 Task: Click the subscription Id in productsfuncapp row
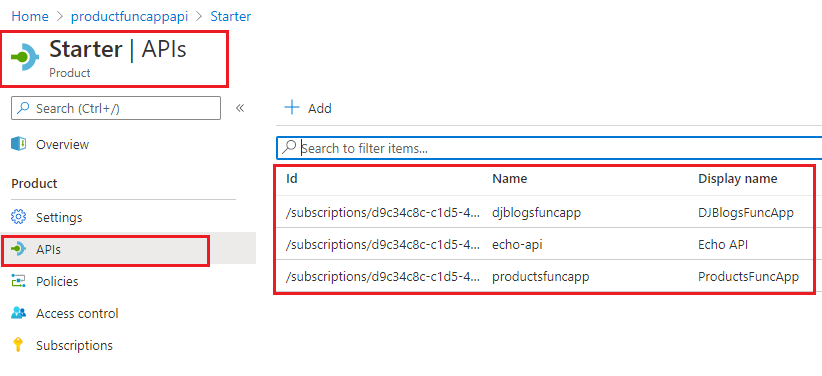click(383, 276)
